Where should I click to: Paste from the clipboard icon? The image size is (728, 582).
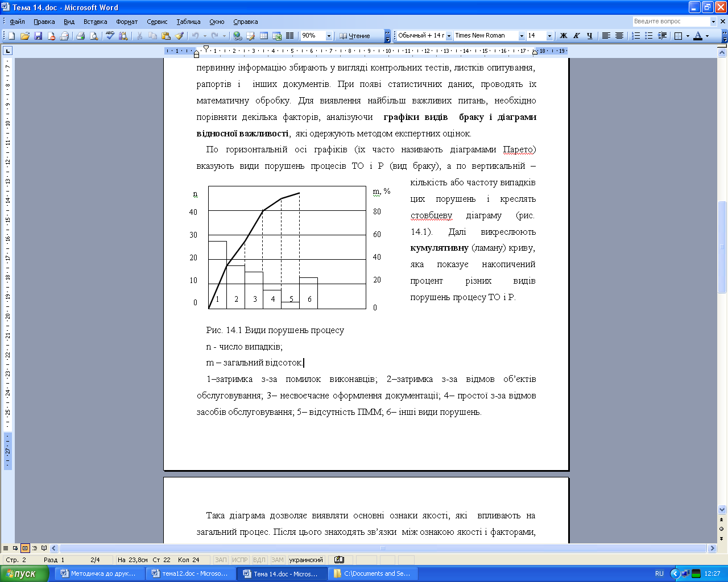166,36
